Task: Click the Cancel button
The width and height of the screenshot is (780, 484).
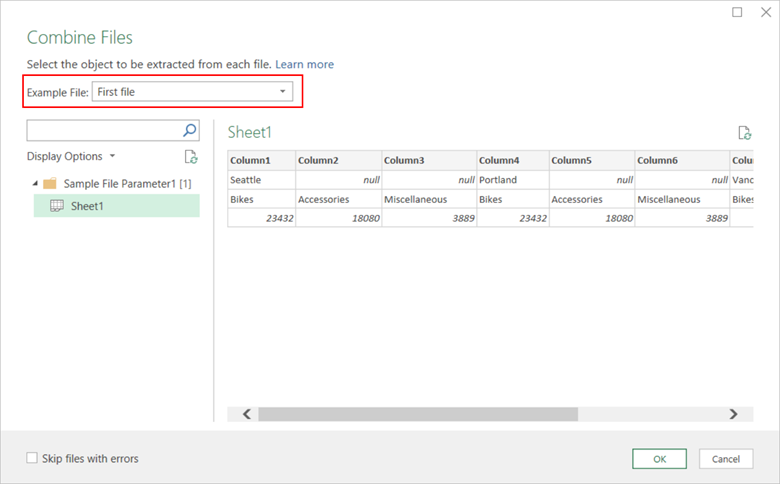Action: 726,459
